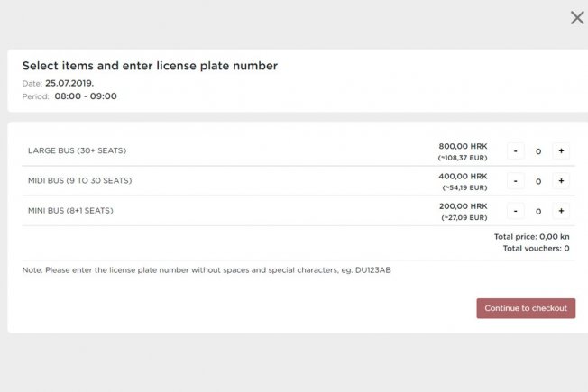Increase Mini Bus quantity with plus button

point(561,211)
